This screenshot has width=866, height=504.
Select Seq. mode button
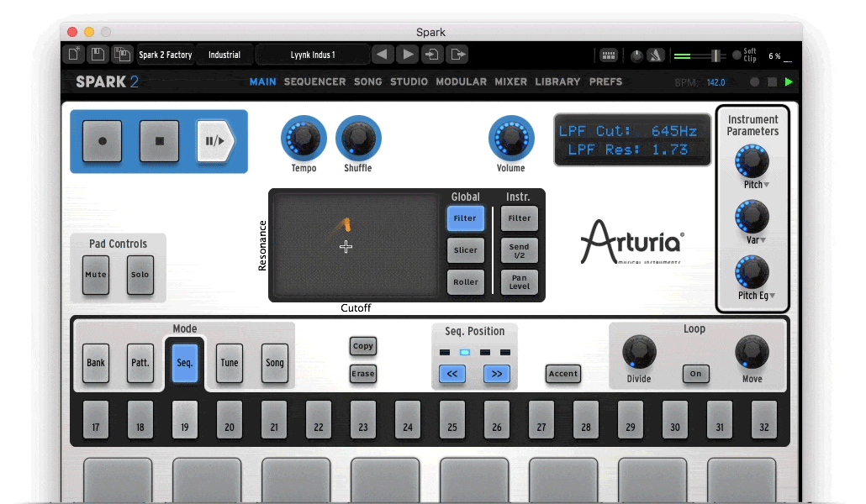[184, 363]
